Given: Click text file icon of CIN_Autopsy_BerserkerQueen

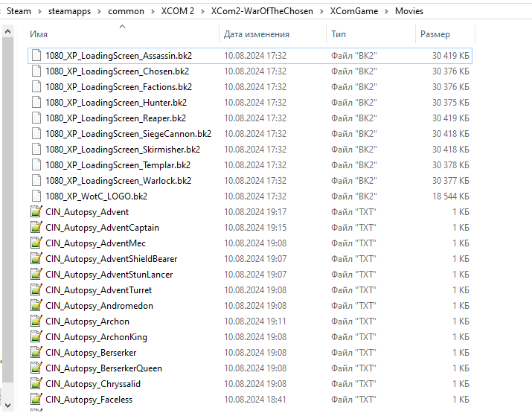Looking at the screenshot, I should [36, 368].
